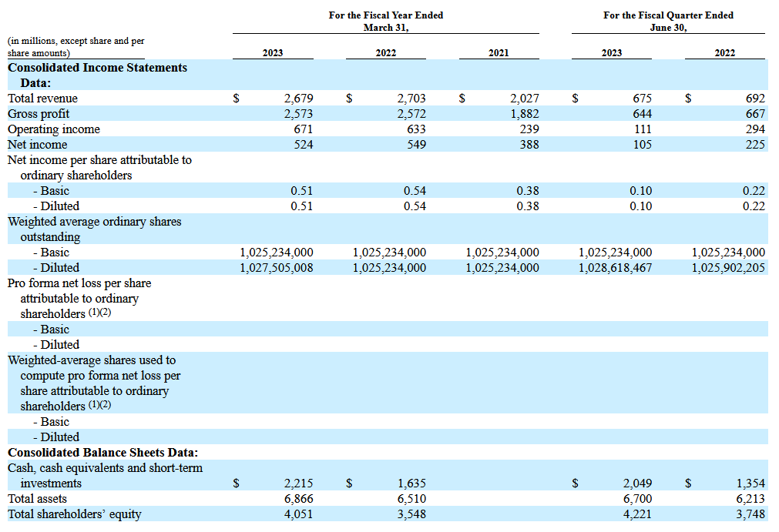Click Consolidated Income Statements Data heading
Viewport: 779px width, 532px height.
[97, 75]
